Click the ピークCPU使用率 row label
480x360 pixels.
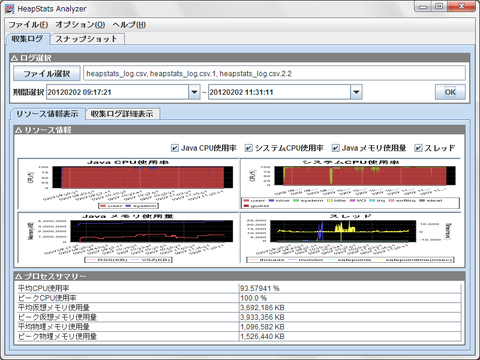[x=47, y=298]
